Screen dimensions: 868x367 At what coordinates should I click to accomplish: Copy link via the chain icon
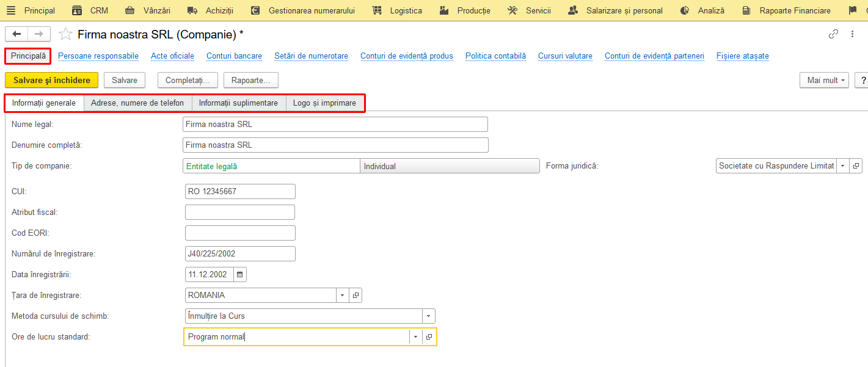(833, 34)
